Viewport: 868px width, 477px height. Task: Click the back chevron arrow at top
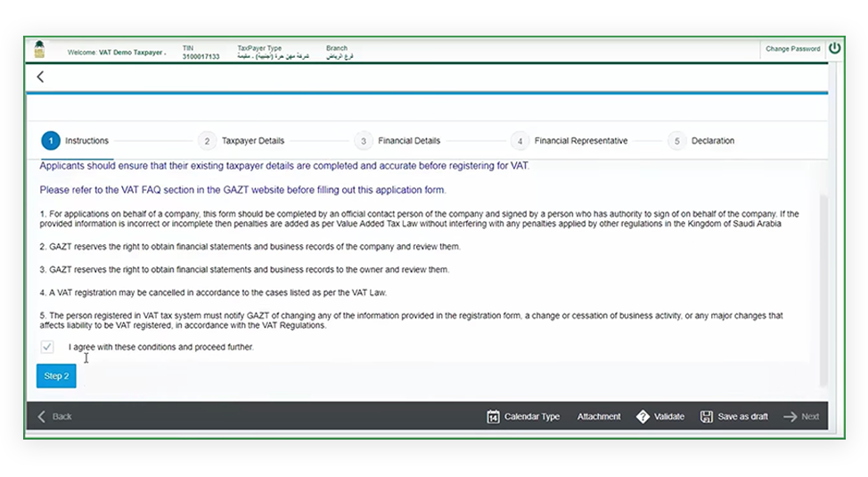tap(40, 78)
